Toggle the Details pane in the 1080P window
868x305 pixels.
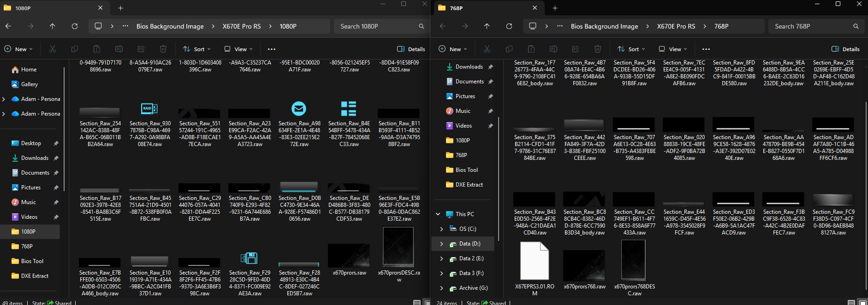(x=411, y=49)
